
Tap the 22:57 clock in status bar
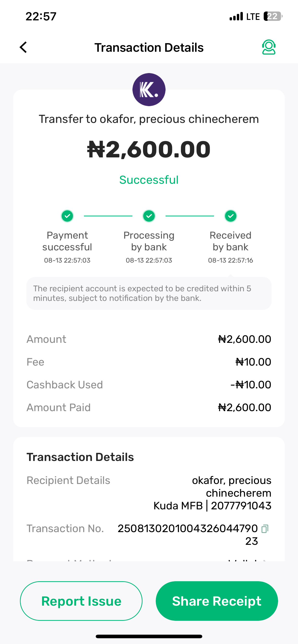41,17
